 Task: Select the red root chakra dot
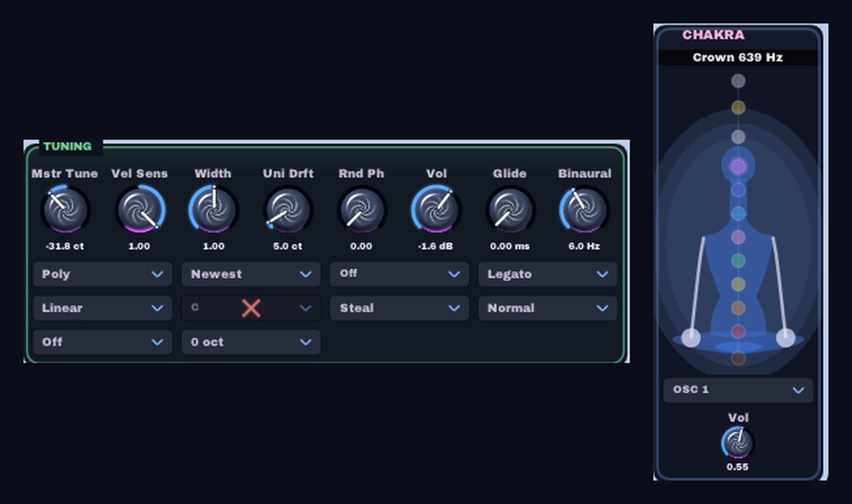pos(738,332)
